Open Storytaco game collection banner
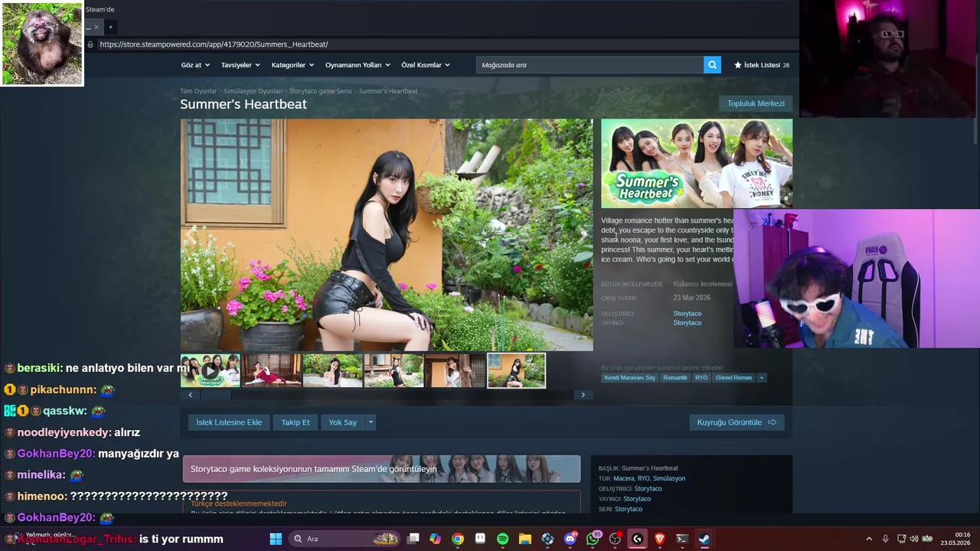This screenshot has height=551, width=980. point(381,469)
